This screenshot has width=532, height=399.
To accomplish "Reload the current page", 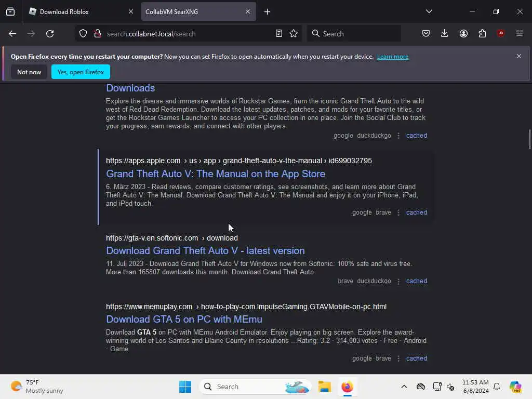I will [50, 34].
